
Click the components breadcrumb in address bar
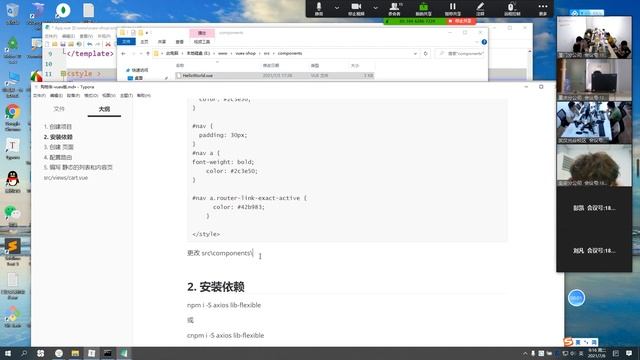290,53
